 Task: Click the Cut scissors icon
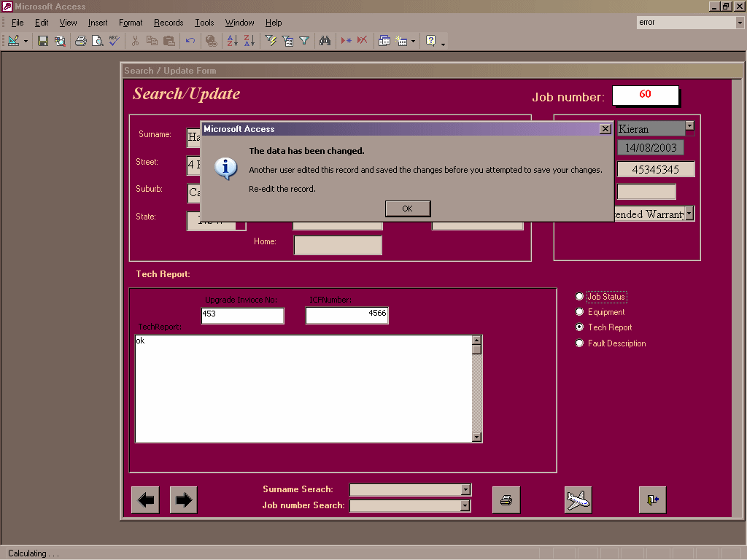tap(135, 41)
